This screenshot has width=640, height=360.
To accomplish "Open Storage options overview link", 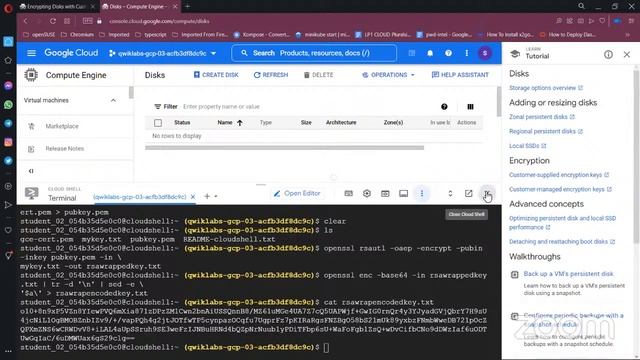I will pos(546,88).
